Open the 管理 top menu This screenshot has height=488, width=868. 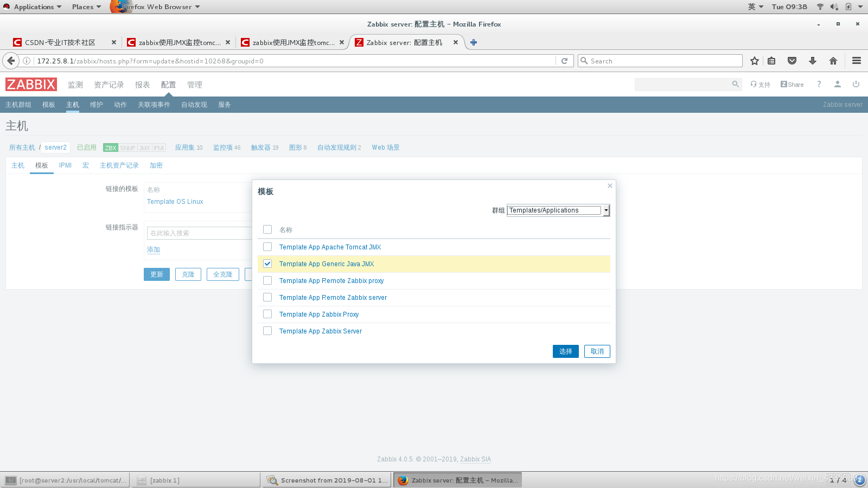(x=195, y=85)
